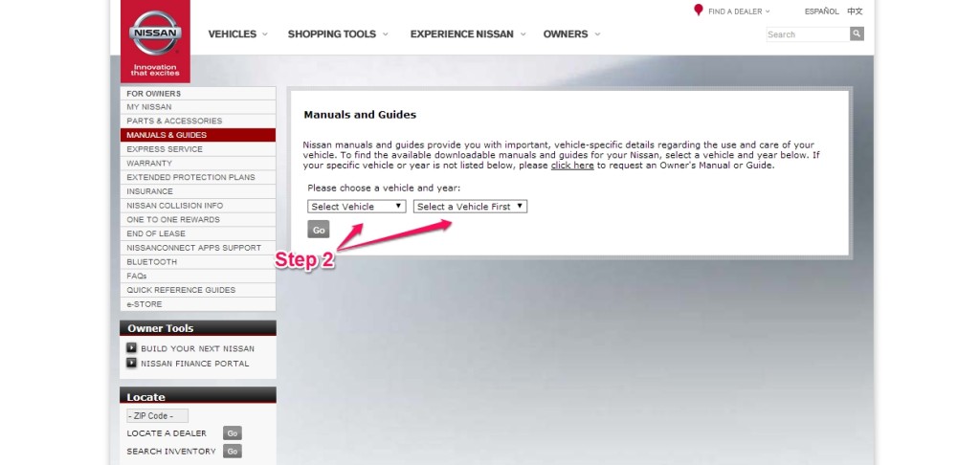Select Manuals & Guides sidebar item
Screen dimensions: 980x465
(x=197, y=135)
